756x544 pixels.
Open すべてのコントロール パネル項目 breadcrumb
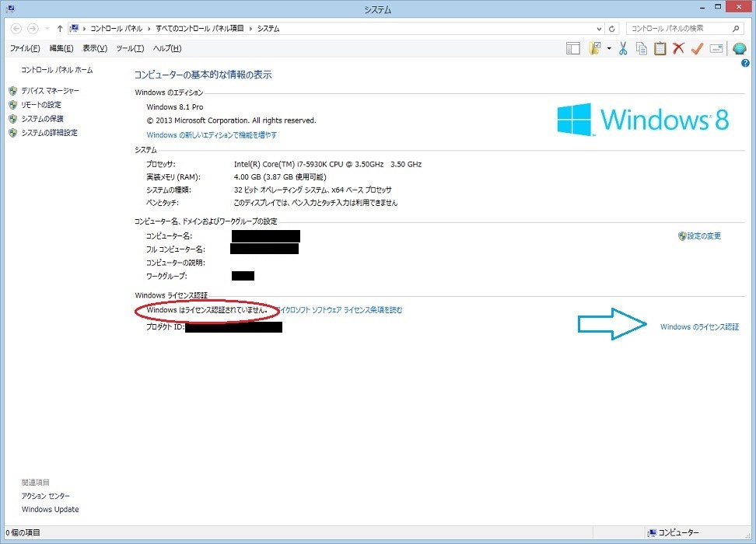pyautogui.click(x=200, y=29)
